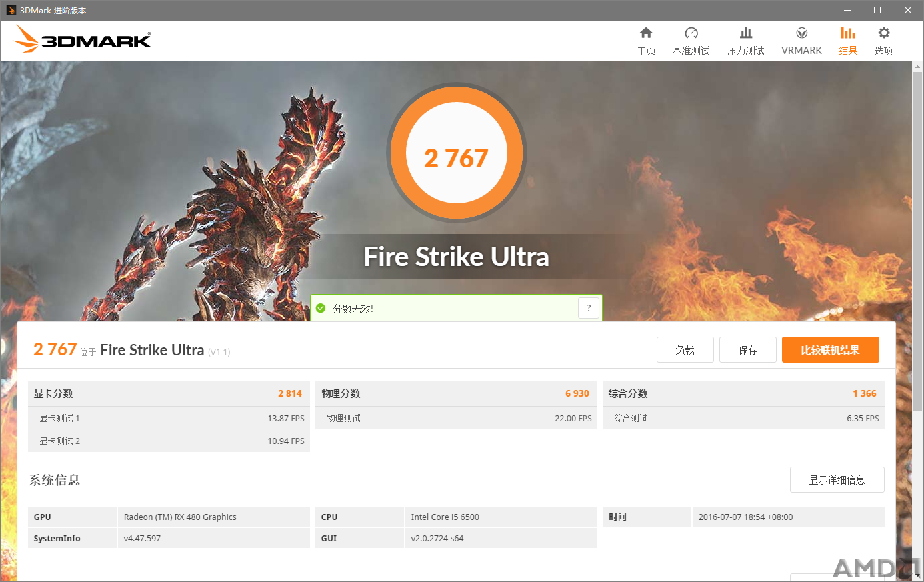Image resolution: width=924 pixels, height=582 pixels.
Task: Click the green checkmark status icon
Action: coord(321,309)
